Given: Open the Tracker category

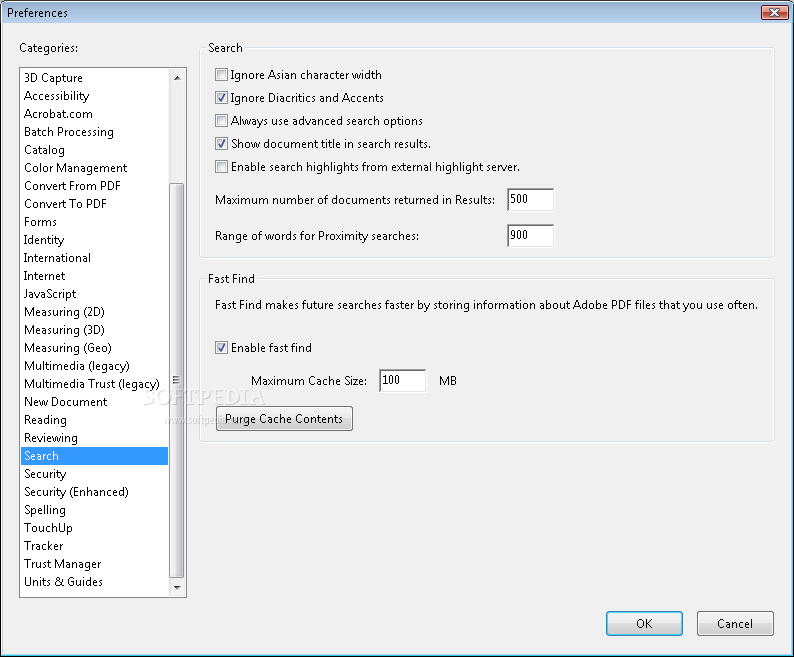Looking at the screenshot, I should pyautogui.click(x=94, y=546).
